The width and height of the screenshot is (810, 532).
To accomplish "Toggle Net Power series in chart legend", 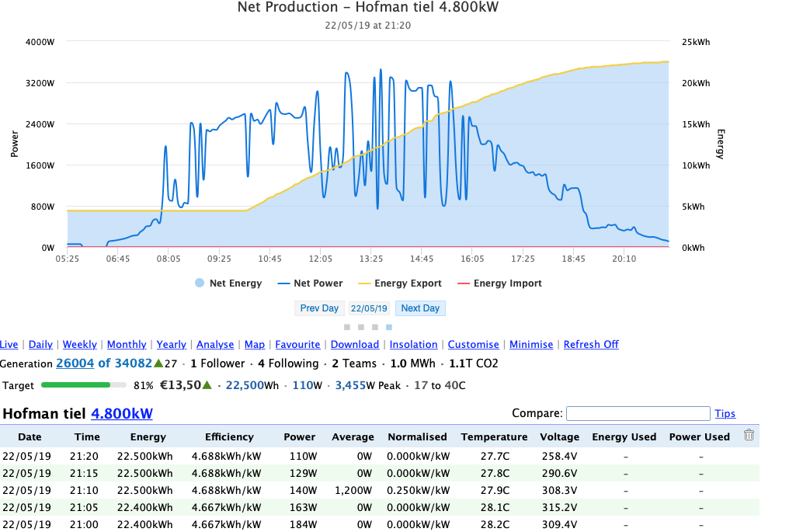I will 310,283.
